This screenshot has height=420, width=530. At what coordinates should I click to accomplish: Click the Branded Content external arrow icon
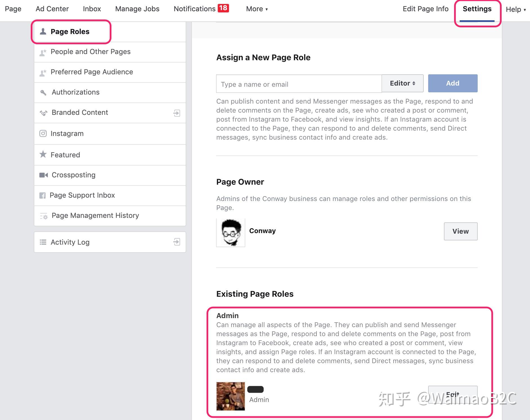pos(177,113)
